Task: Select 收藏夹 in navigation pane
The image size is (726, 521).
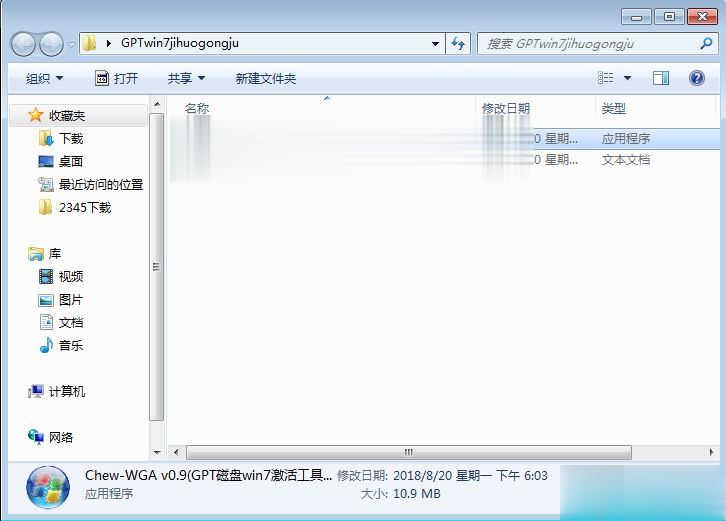Action: pos(67,115)
